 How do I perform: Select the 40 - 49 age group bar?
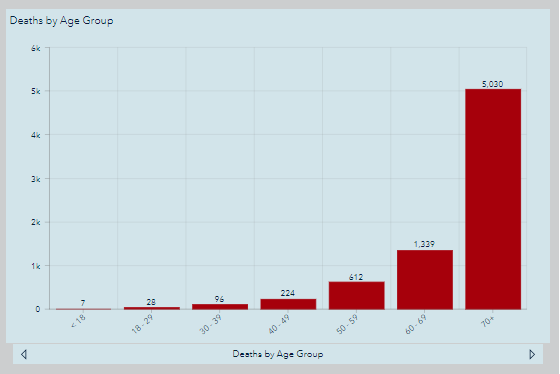(288, 304)
